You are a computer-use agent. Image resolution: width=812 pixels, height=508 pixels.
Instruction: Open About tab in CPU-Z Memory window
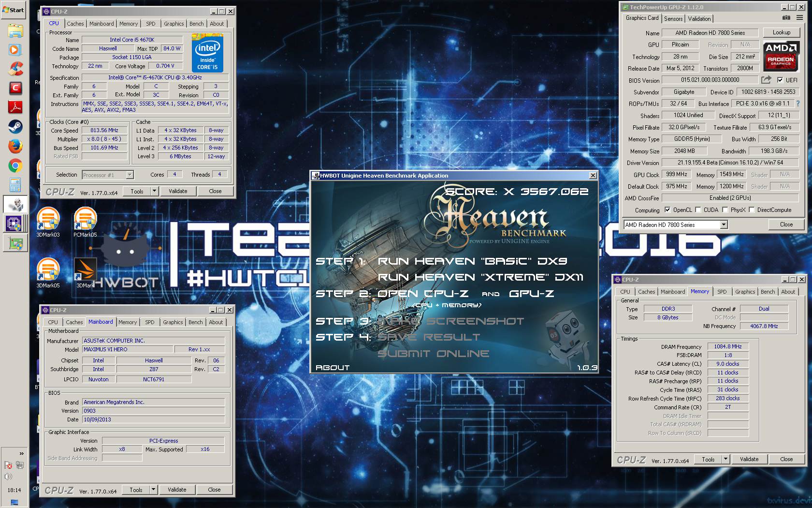click(788, 292)
